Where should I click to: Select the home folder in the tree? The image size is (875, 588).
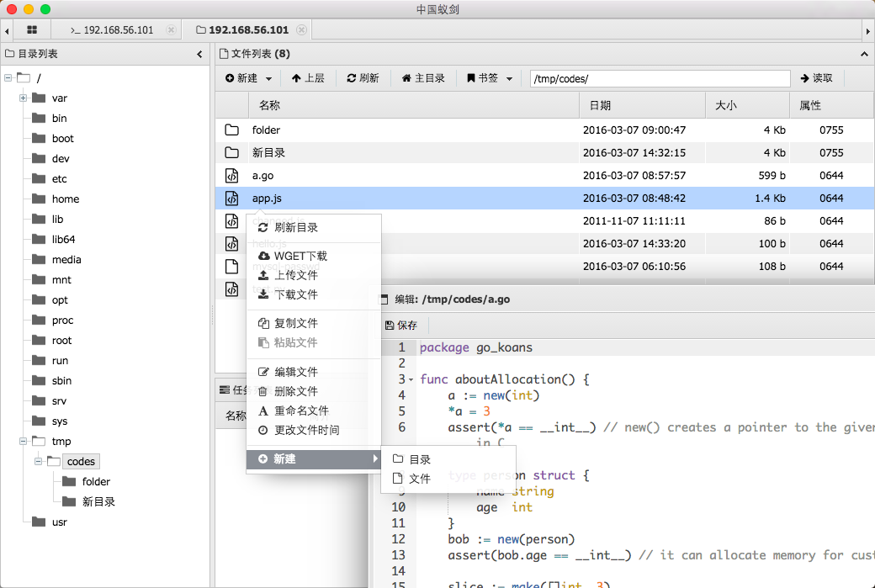point(66,199)
